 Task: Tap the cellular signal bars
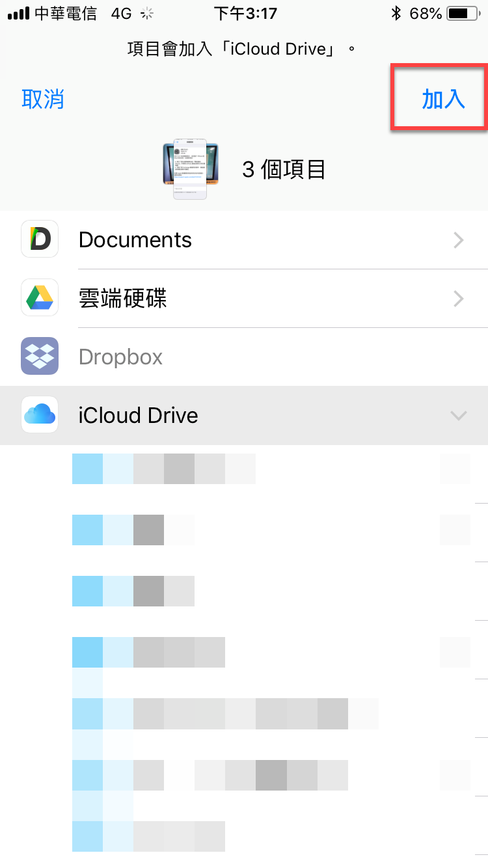(19, 14)
